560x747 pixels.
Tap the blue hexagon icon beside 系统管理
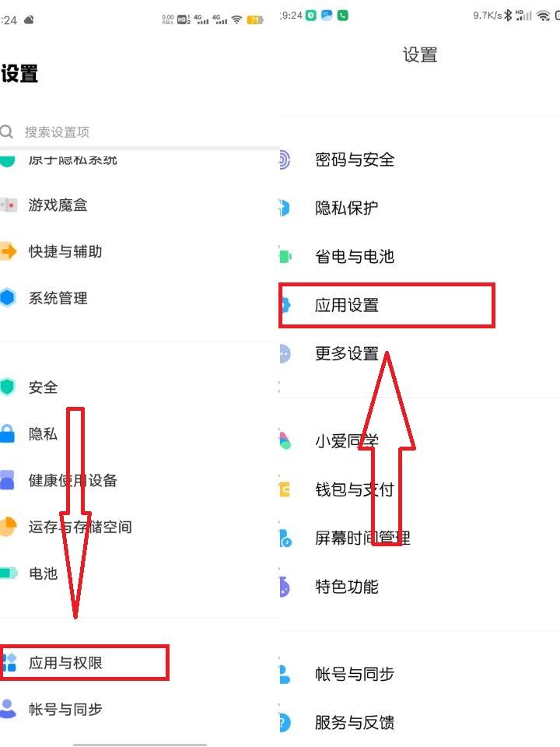8,297
